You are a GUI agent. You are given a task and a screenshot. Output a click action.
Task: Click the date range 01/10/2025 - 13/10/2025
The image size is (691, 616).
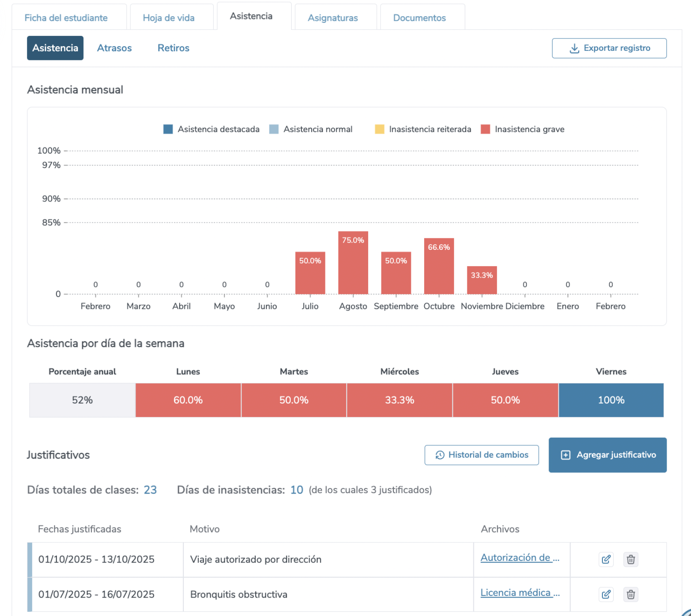point(96,560)
